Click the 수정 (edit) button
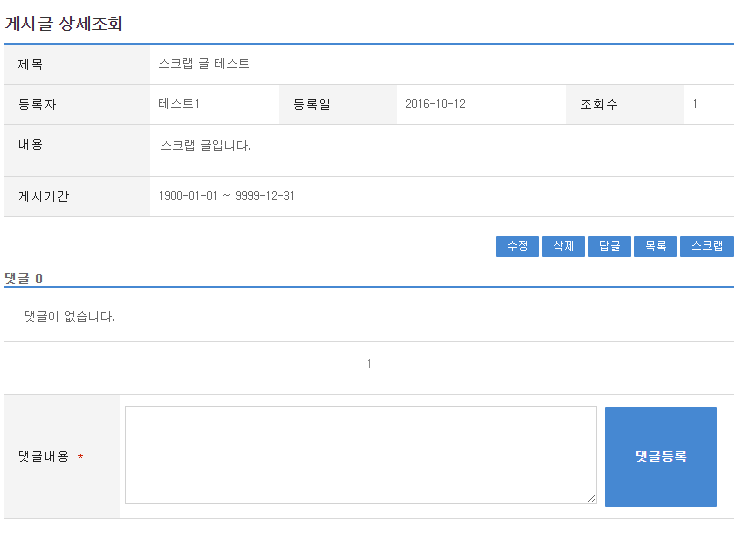746x550 pixels. tap(517, 246)
